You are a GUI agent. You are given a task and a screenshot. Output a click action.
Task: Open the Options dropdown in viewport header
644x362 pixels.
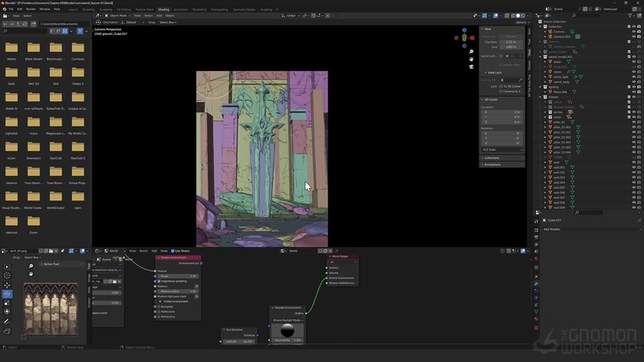[x=521, y=23]
